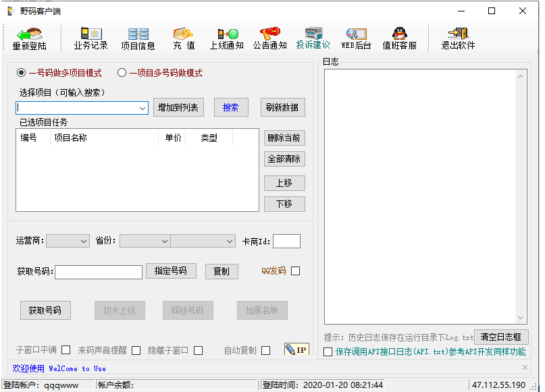The height and width of the screenshot is (392, 545).
Task: Toggle the 子窗口平铺 checkbox
Action: [66, 350]
